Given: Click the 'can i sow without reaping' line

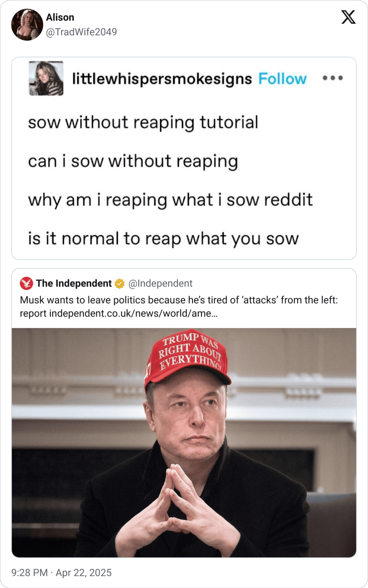Looking at the screenshot, I should coord(133,161).
